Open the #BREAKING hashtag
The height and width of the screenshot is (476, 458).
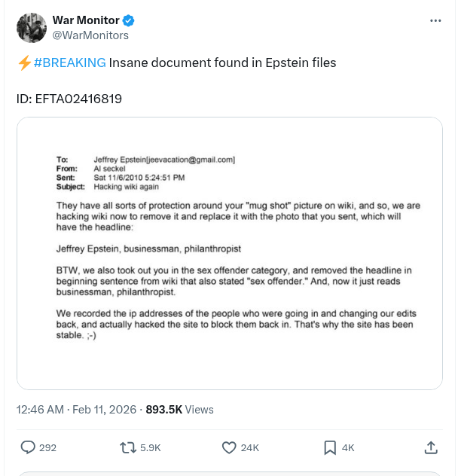70,63
